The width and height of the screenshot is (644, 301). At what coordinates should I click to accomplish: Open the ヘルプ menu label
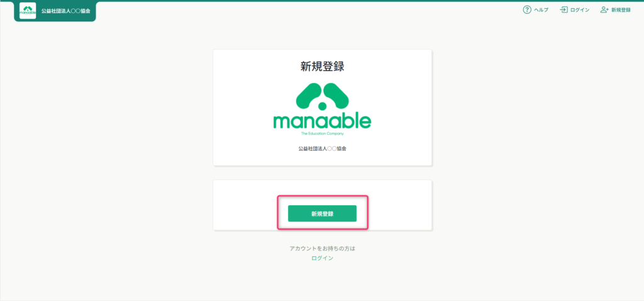(x=541, y=10)
